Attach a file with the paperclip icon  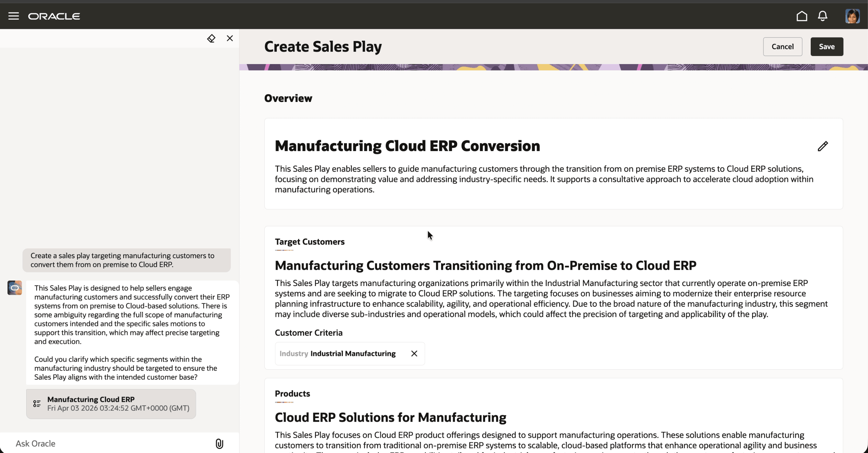pos(219,444)
